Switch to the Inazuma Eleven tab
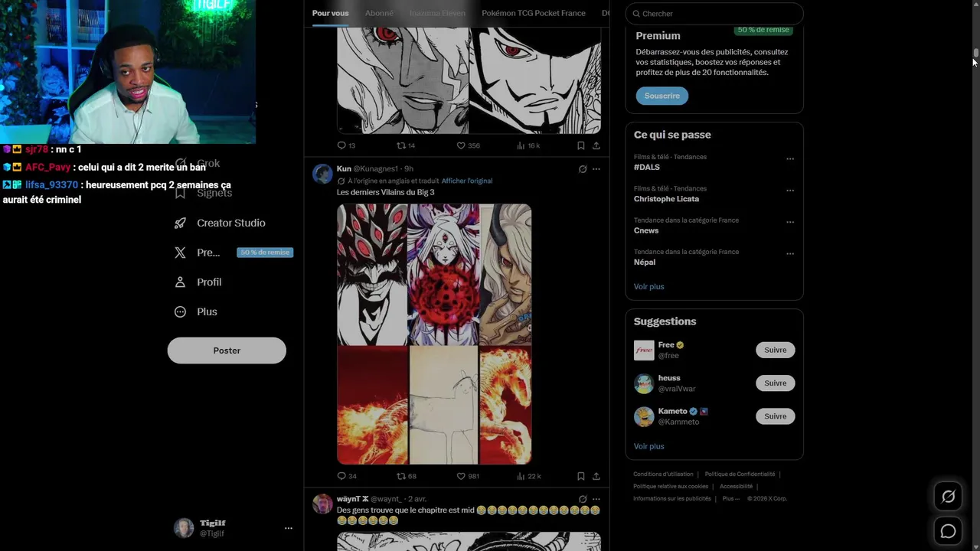 [437, 13]
